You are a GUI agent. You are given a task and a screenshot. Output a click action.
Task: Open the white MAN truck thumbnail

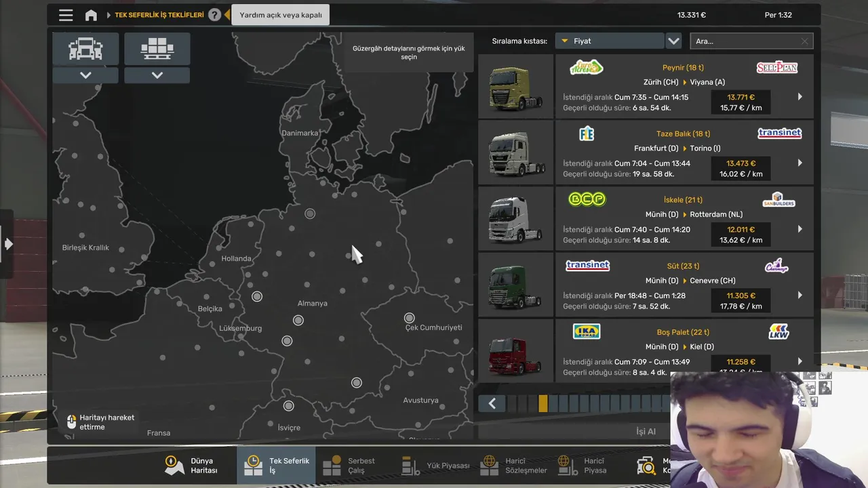pyautogui.click(x=516, y=152)
